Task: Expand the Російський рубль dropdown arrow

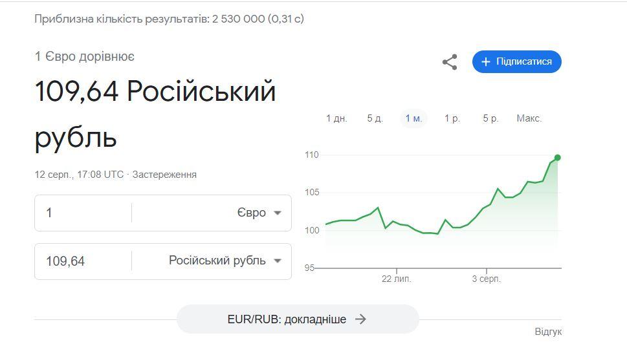Action: [278, 261]
